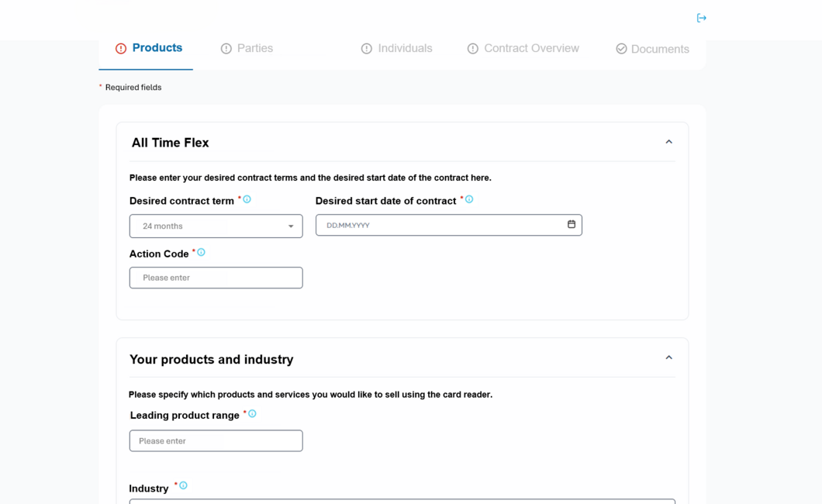This screenshot has width=822, height=504.
Task: Click the Documents tab checkmark icon
Action: pos(621,49)
